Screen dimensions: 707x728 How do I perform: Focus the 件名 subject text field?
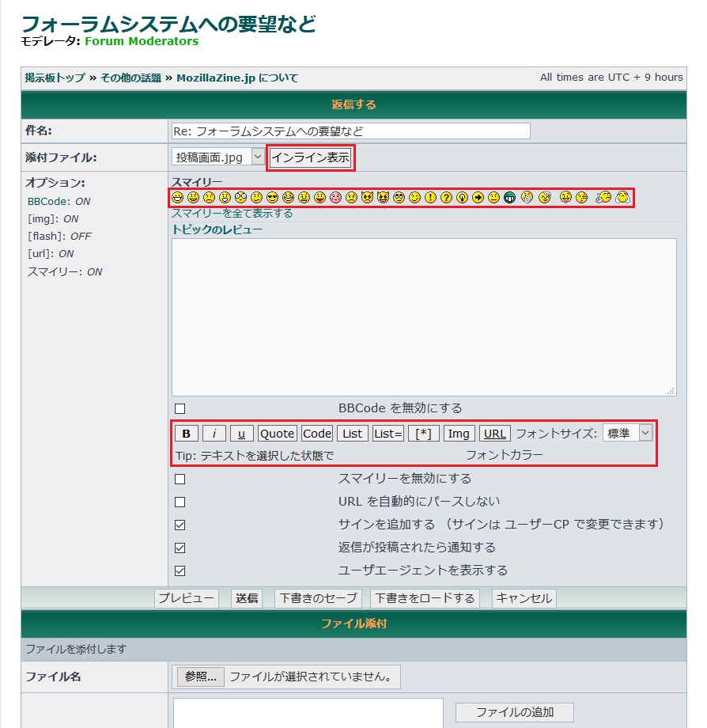tap(350, 131)
